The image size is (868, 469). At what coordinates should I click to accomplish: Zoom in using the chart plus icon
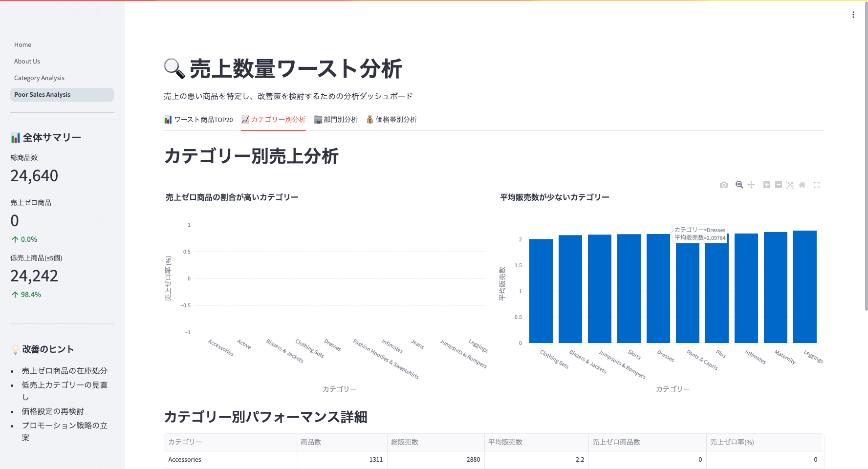[767, 185]
